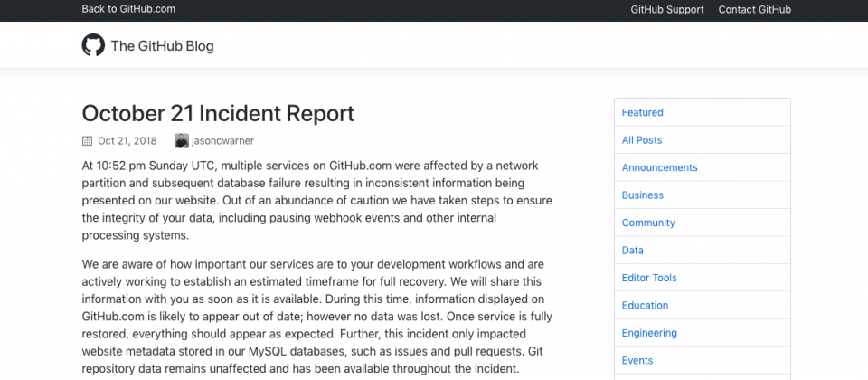Open The GitHub Blog home link
This screenshot has height=380, width=868.
pyautogui.click(x=162, y=46)
